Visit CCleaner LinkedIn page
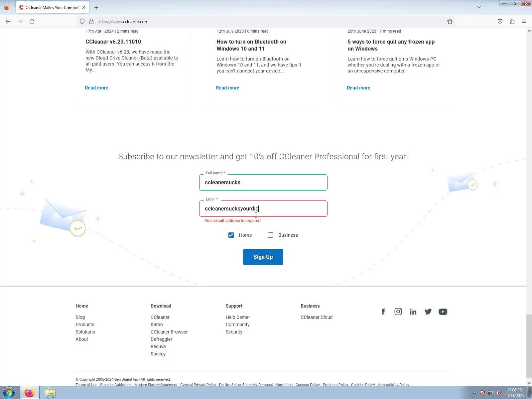The height and width of the screenshot is (399, 532). 413,312
